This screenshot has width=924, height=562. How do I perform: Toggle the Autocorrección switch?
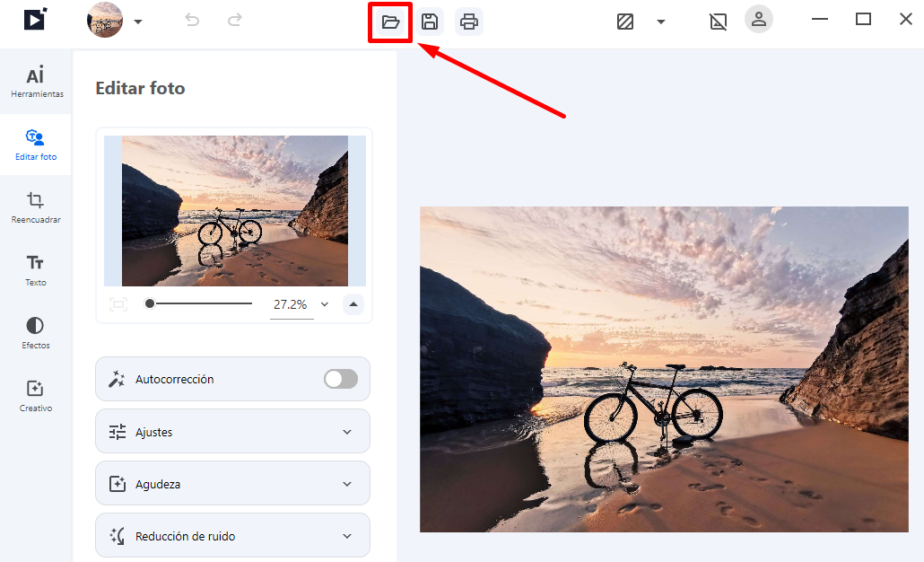(x=341, y=379)
